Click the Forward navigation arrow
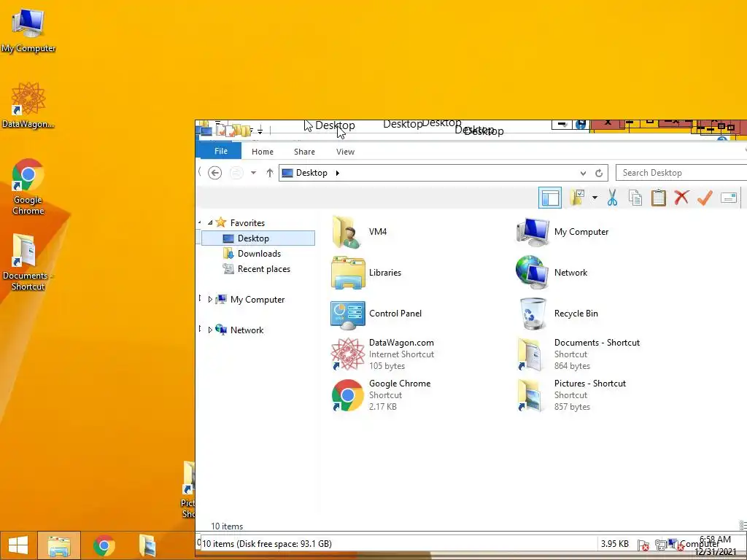The height and width of the screenshot is (560, 747). coord(236,173)
